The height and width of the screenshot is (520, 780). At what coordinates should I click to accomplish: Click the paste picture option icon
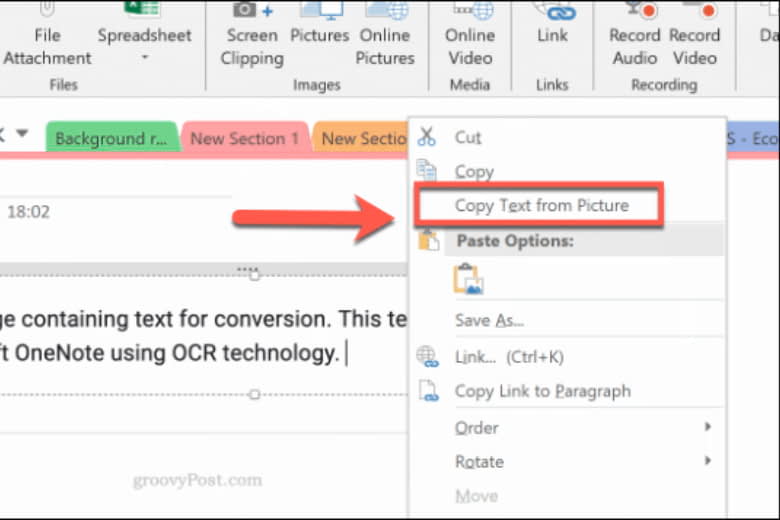tap(468, 279)
